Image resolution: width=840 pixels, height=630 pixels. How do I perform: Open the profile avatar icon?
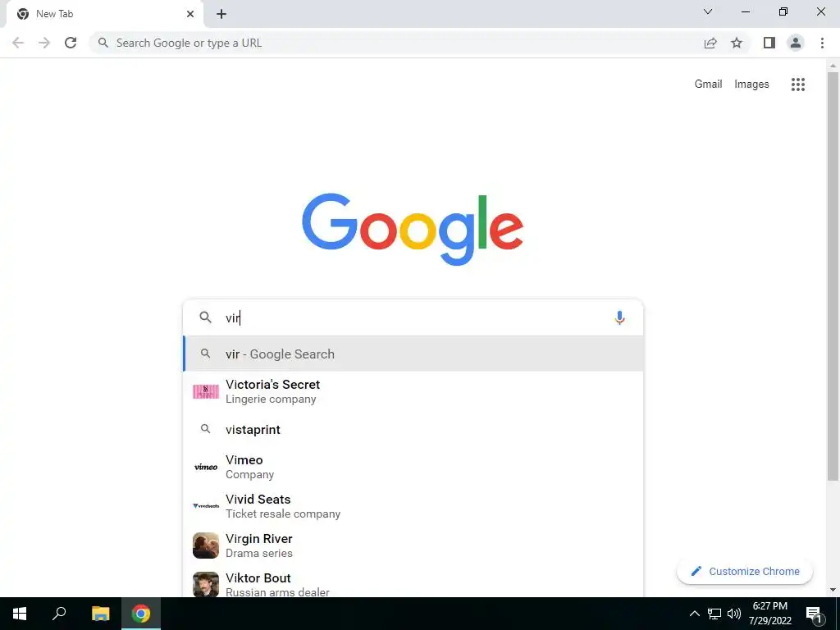click(x=796, y=43)
